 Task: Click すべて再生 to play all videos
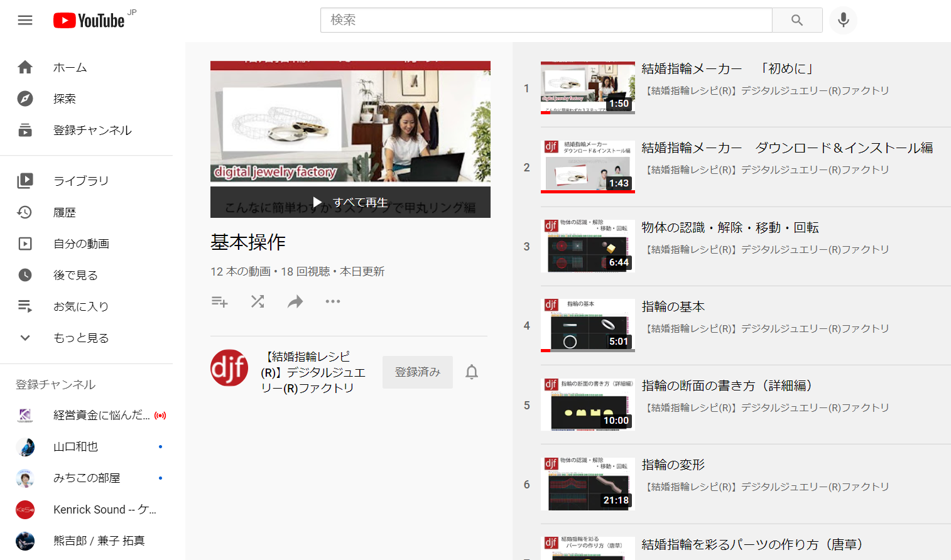point(351,202)
